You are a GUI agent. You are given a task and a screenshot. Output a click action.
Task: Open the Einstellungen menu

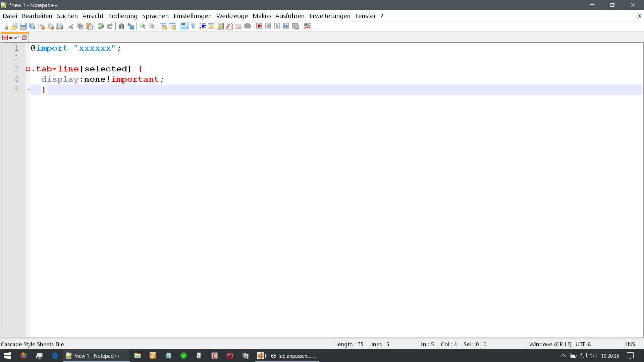192,16
